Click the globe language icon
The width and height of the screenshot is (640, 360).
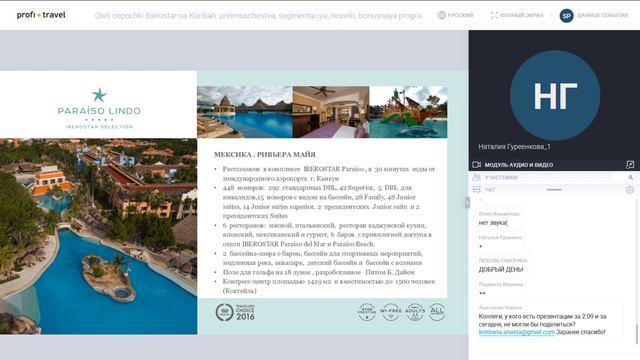(441, 15)
